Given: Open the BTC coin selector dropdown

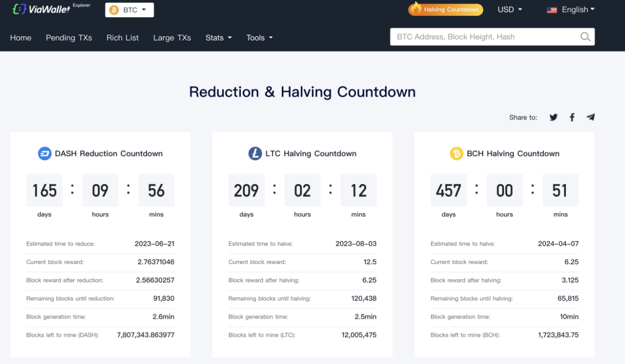Looking at the screenshot, I should 130,10.
